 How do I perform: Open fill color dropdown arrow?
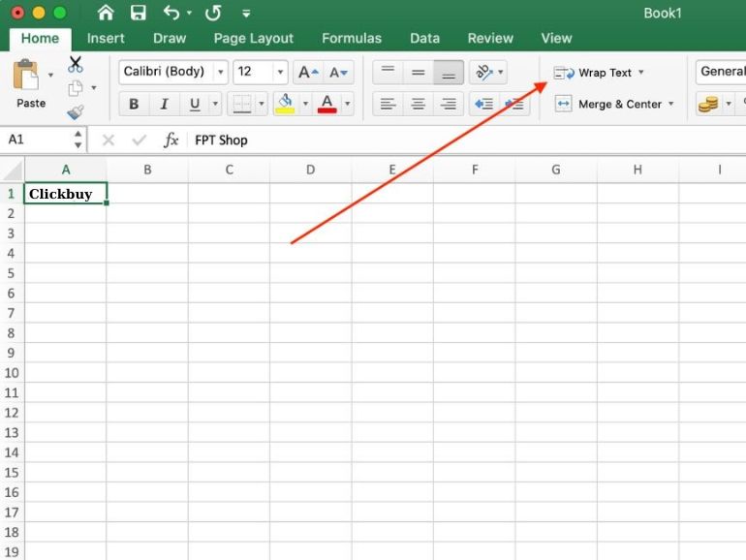pyautogui.click(x=305, y=104)
